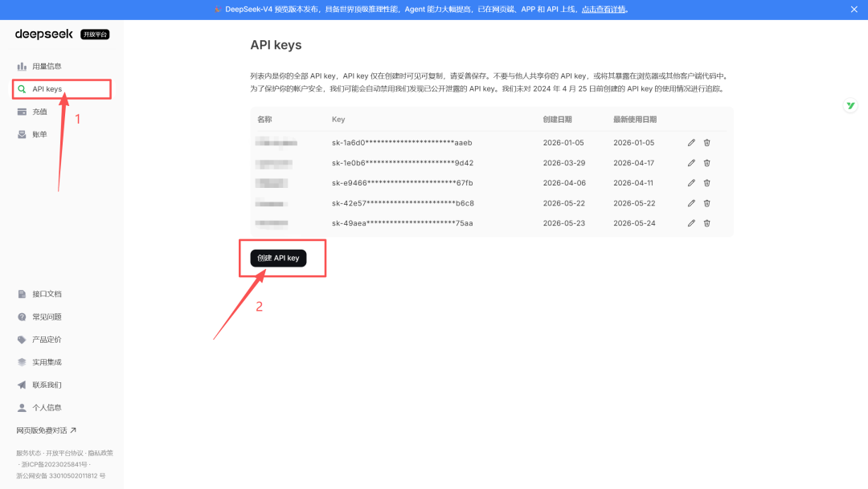This screenshot has width=868, height=489.
Task: Edit the sk-e9466 key name
Action: tap(691, 183)
